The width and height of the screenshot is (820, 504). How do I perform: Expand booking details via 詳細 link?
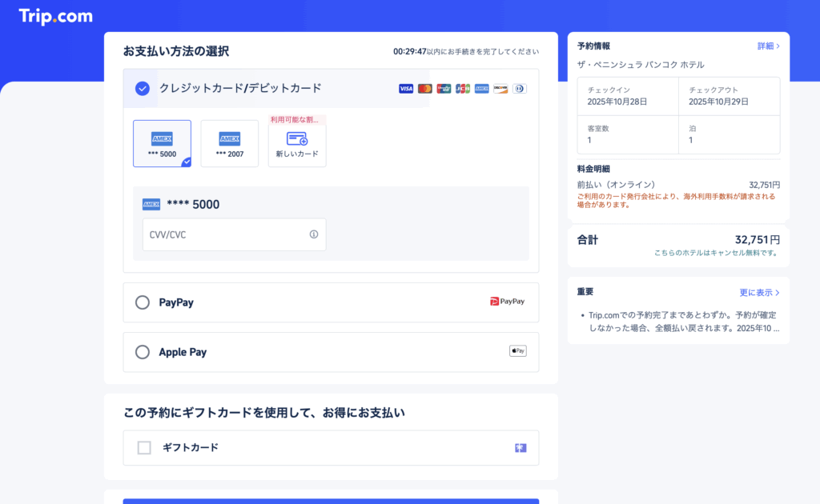[768, 46]
